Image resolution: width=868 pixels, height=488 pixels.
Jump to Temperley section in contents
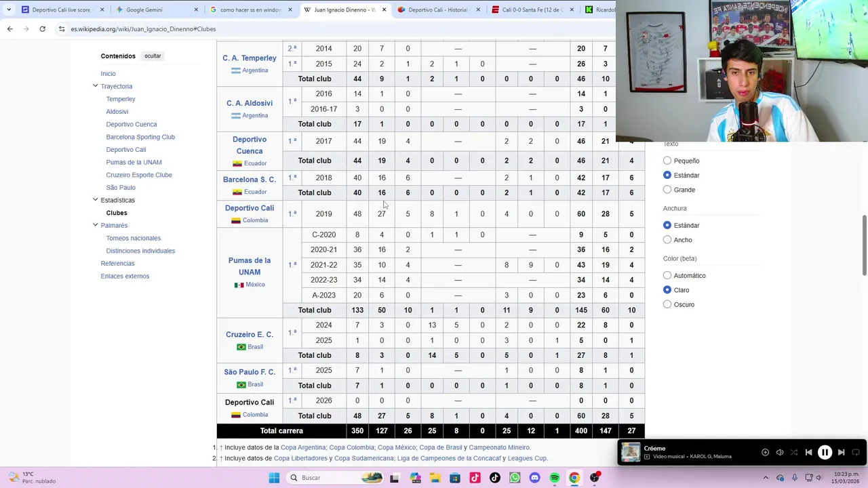click(121, 99)
